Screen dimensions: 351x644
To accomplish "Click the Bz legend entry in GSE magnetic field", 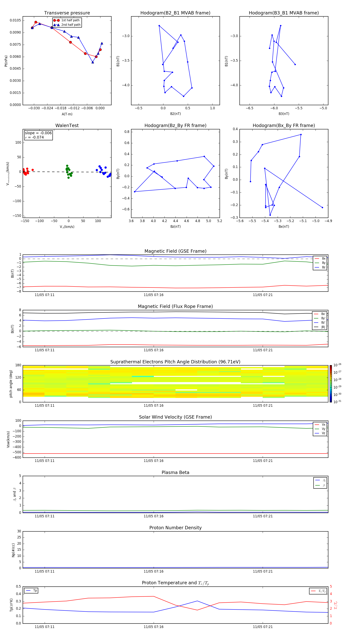I will click(320, 267).
